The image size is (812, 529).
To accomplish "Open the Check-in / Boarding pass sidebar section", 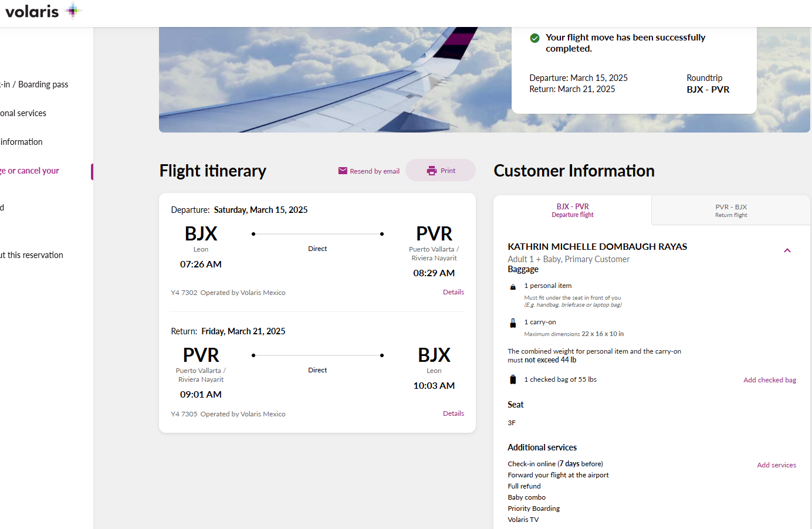I will coord(34,84).
